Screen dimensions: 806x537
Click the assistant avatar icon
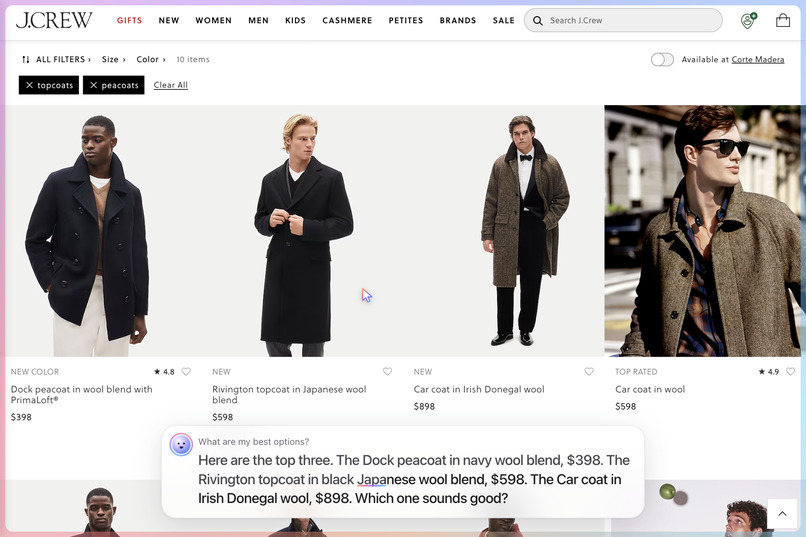pyautogui.click(x=181, y=445)
